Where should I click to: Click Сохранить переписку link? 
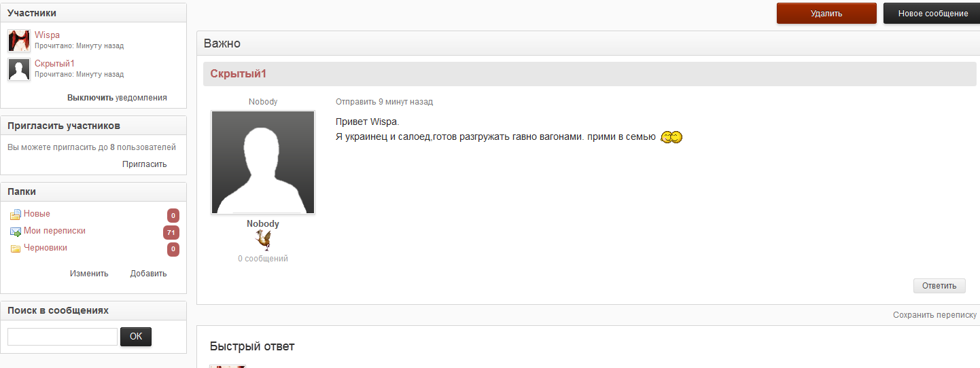coord(934,315)
